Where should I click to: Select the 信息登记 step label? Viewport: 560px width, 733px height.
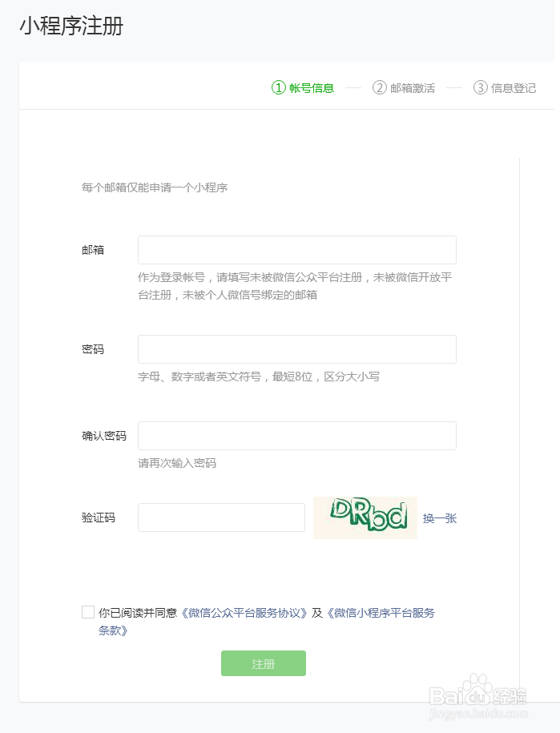pyautogui.click(x=514, y=88)
